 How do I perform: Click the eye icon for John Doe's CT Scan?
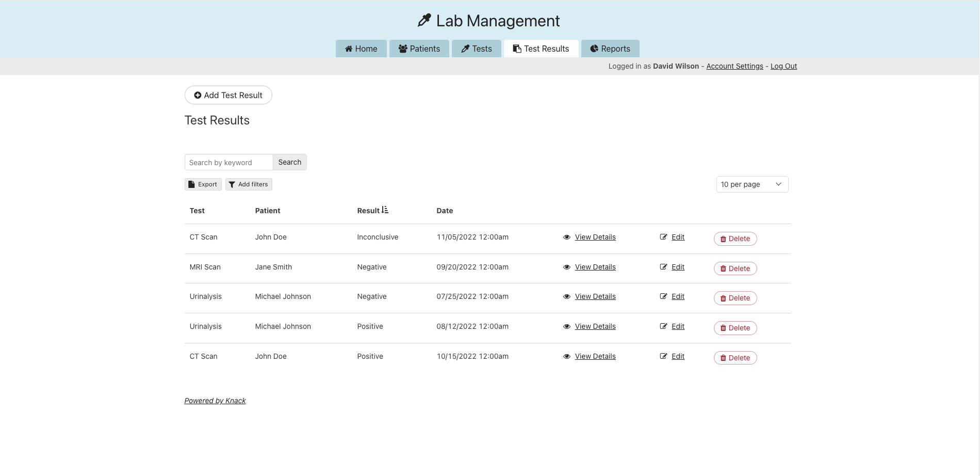(x=566, y=237)
